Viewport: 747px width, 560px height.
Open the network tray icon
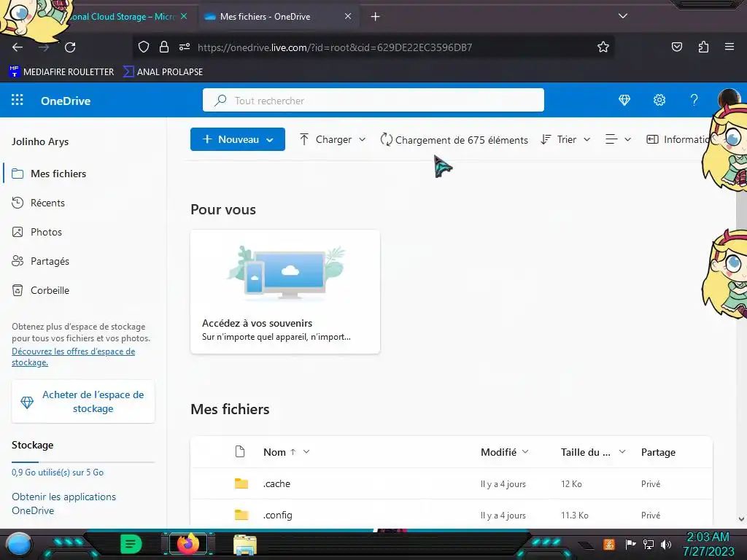pyautogui.click(x=648, y=544)
